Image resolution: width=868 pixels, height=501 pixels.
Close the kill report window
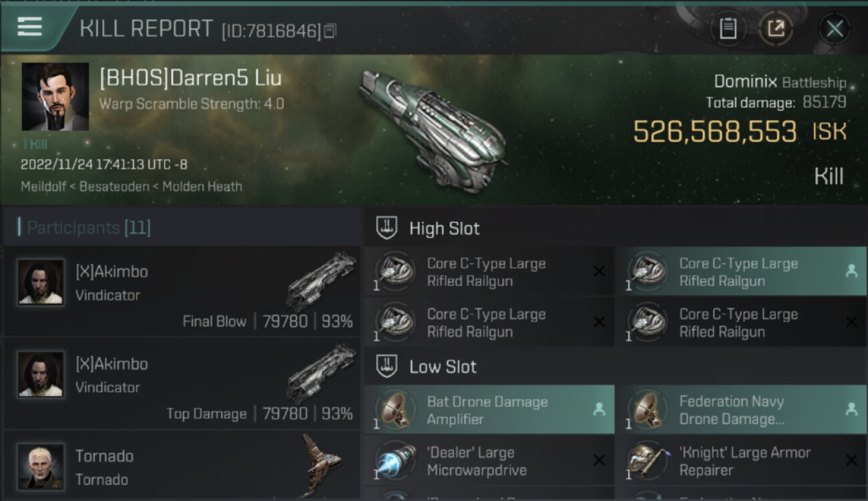(835, 29)
